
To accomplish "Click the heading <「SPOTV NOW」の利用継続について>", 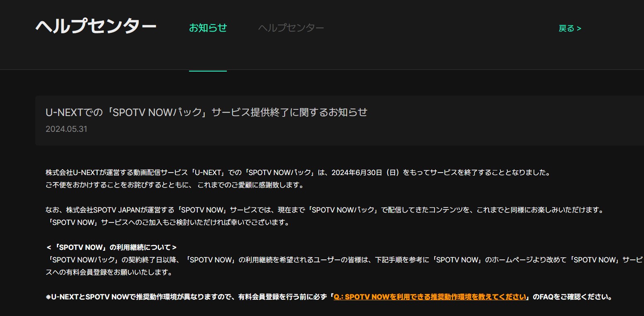I will tap(111, 247).
